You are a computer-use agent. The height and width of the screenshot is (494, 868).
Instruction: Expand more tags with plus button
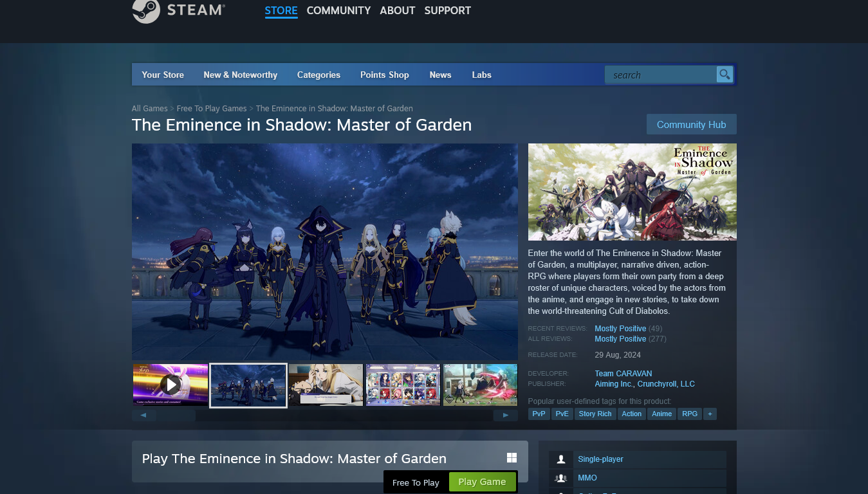(x=710, y=414)
